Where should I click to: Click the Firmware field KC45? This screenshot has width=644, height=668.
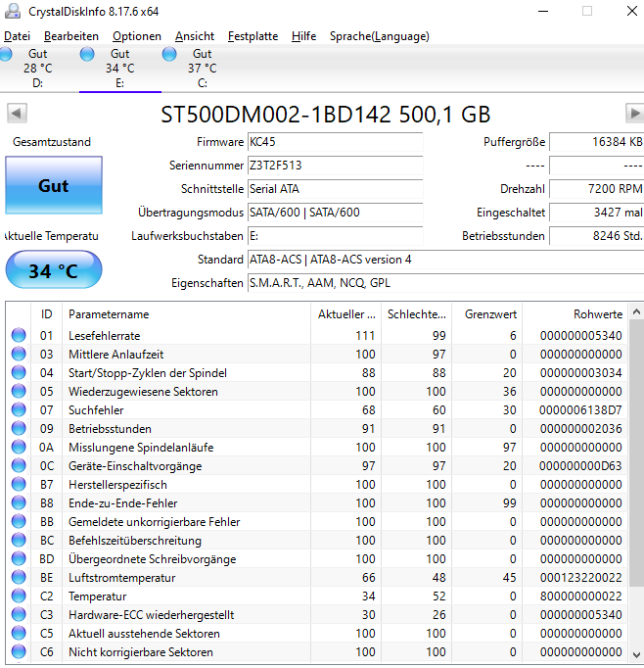pos(336,142)
